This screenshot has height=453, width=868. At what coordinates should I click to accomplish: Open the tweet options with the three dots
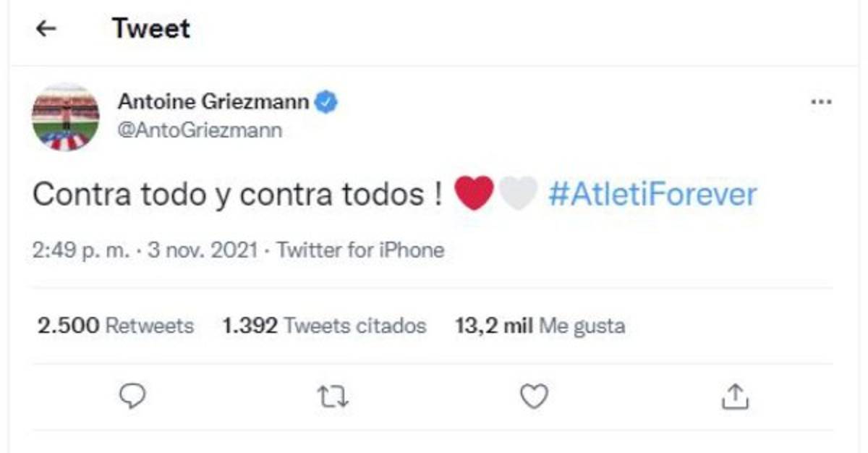click(821, 103)
